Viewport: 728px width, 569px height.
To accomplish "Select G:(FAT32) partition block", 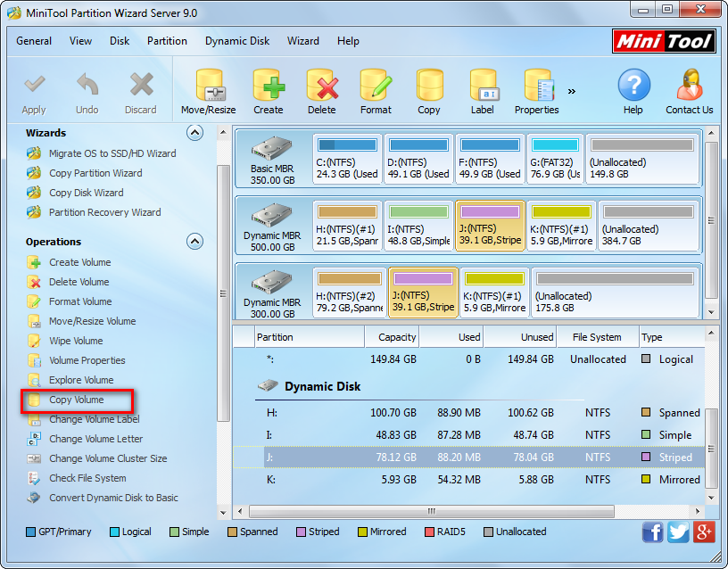I will tap(555, 159).
